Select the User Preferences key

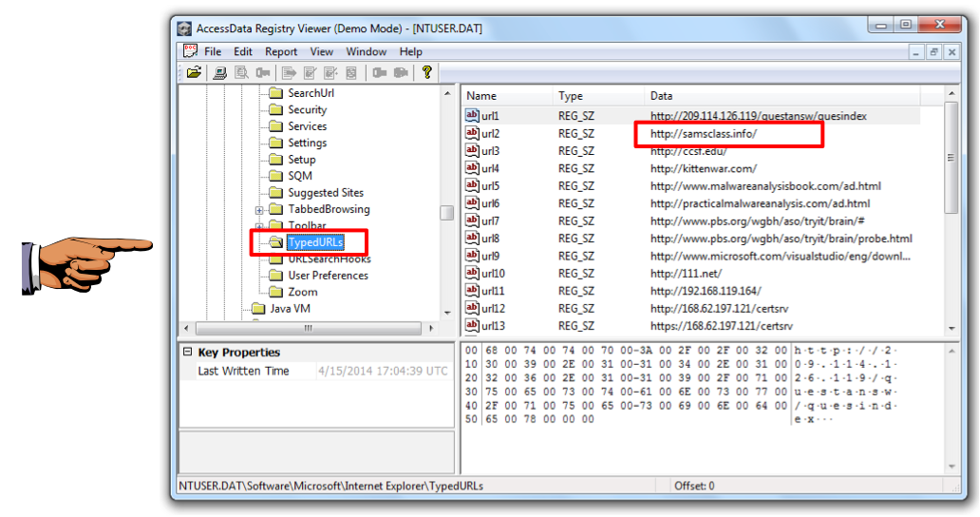[329, 275]
